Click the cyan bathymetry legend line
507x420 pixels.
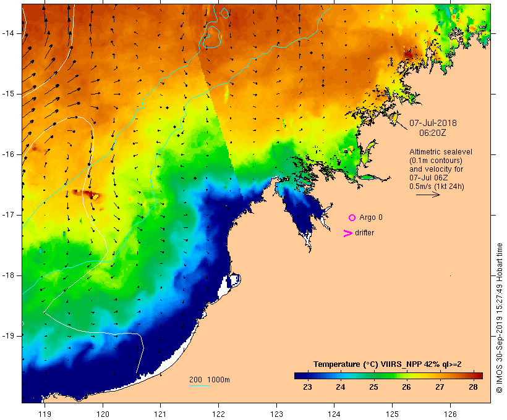[x=200, y=385]
